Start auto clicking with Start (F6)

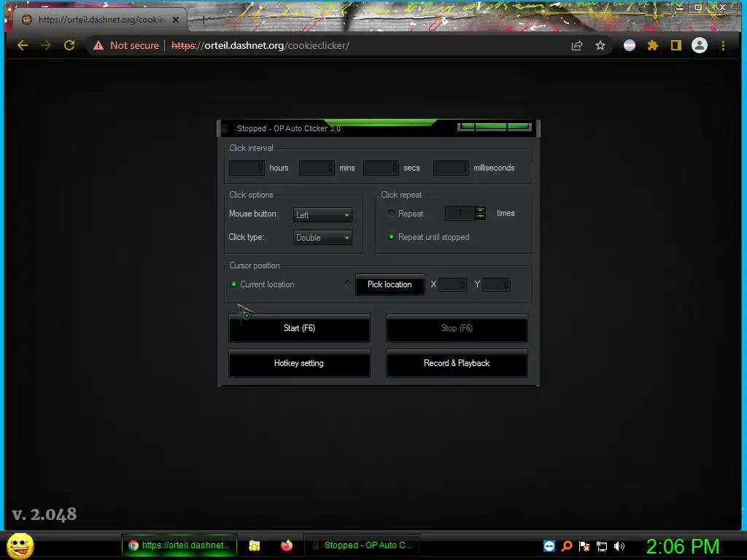point(299,328)
